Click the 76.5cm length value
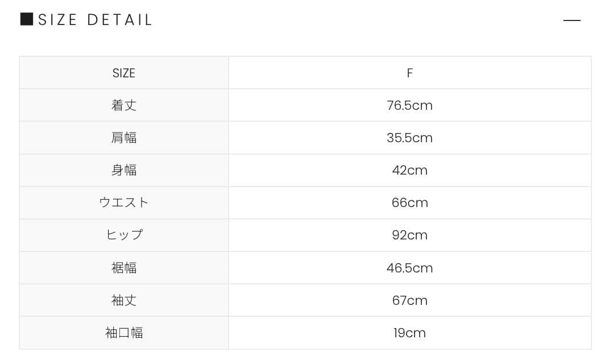605x364 pixels. point(409,106)
